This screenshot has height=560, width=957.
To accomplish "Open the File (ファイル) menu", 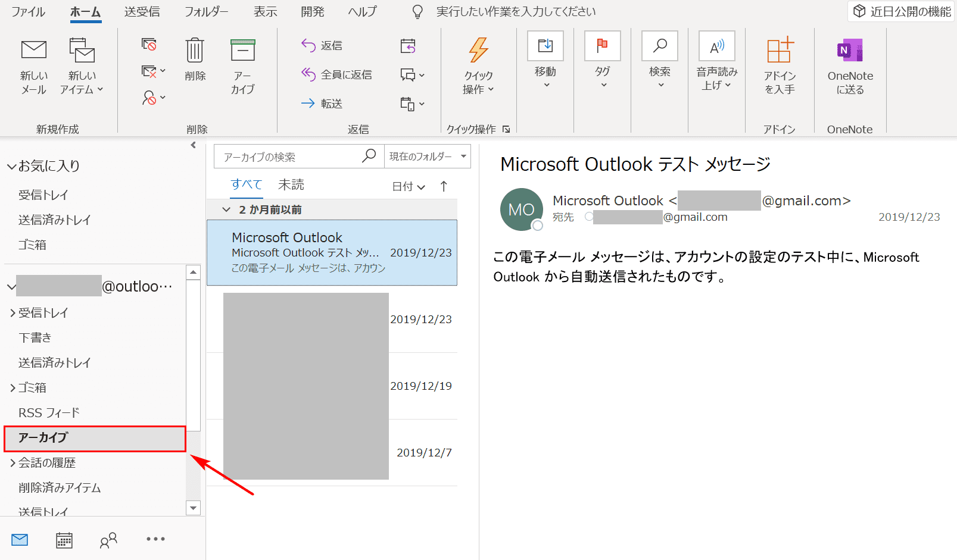I will [x=28, y=12].
